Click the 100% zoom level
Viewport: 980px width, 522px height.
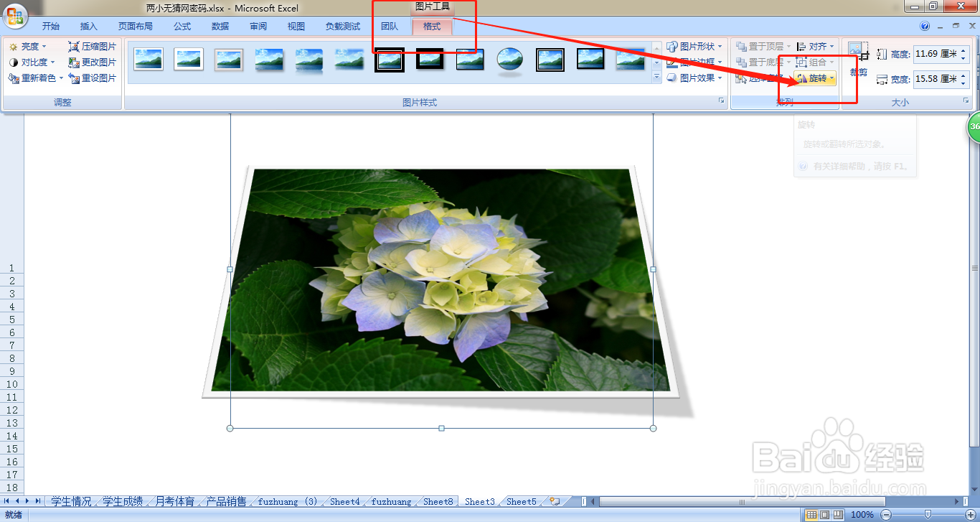[862, 515]
